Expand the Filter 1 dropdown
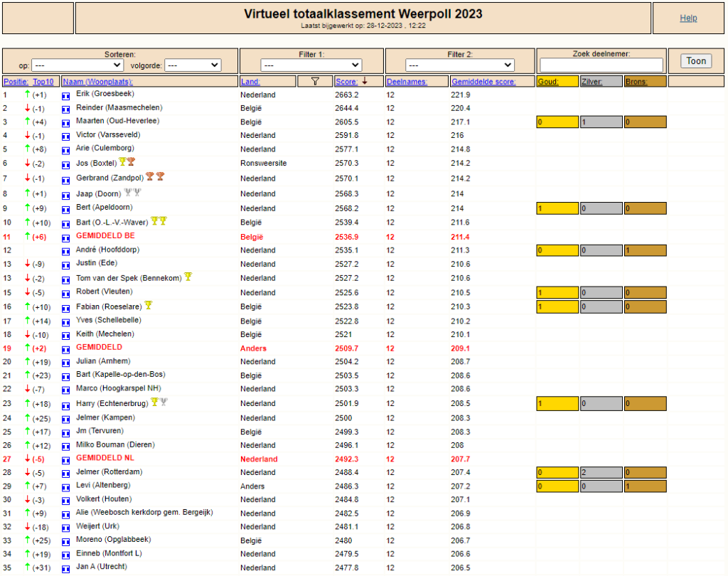Image resolution: width=728 pixels, height=576 pixels. click(x=311, y=65)
